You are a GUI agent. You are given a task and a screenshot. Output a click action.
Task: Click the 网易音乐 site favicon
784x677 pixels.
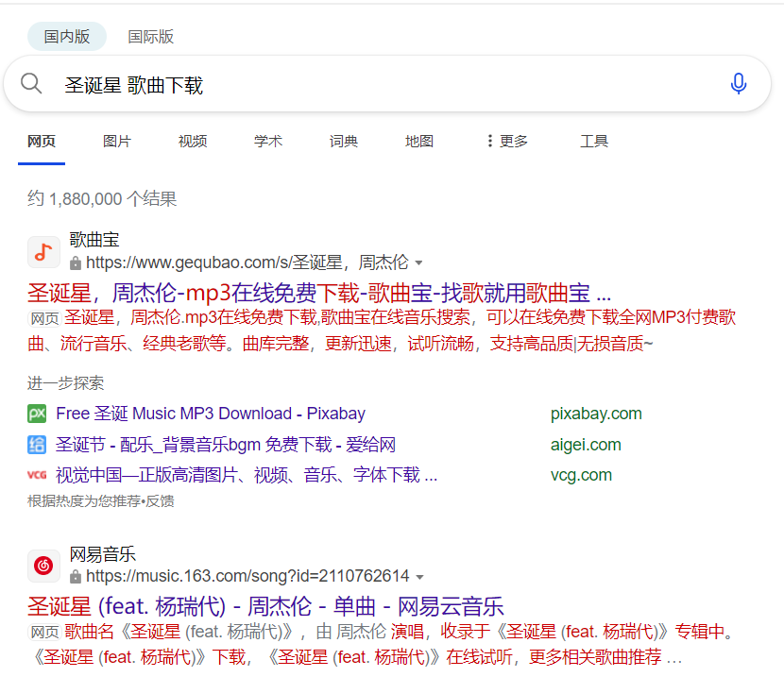click(x=43, y=566)
